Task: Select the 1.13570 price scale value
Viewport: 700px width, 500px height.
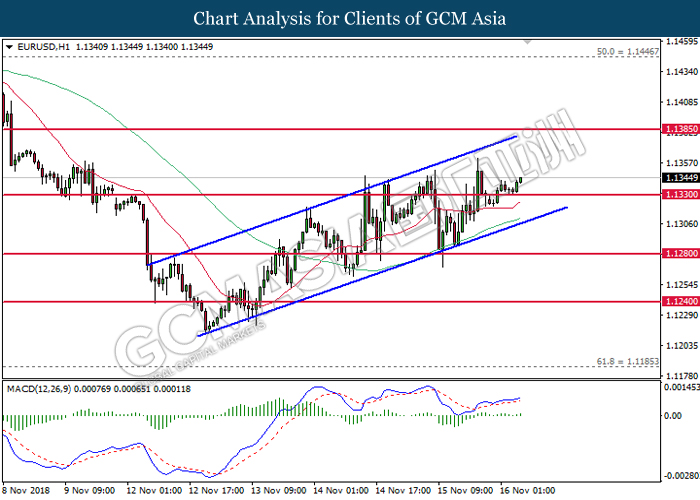Action: point(682,163)
